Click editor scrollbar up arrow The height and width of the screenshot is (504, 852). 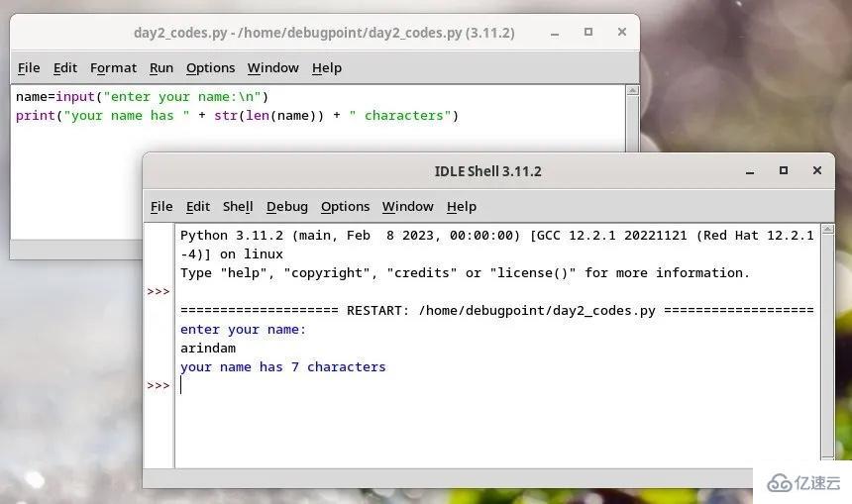(632, 91)
